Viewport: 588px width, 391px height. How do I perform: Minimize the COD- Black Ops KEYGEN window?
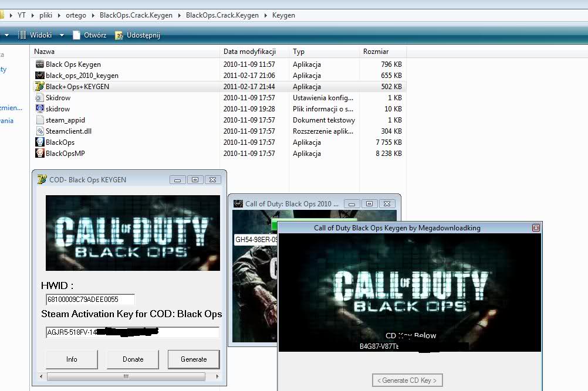177,180
